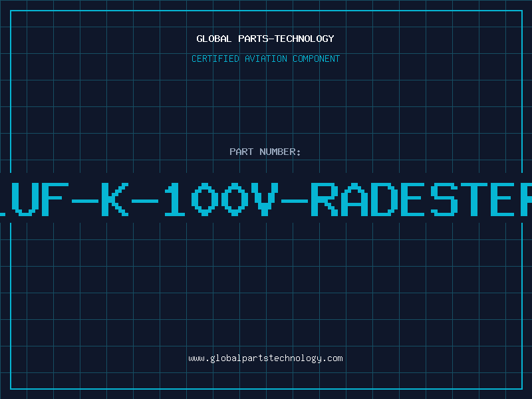This screenshot has width=532, height=399.
Task: Select the CERTIFIED AVIATION COMPONENT subtitle
Action: pos(265,59)
